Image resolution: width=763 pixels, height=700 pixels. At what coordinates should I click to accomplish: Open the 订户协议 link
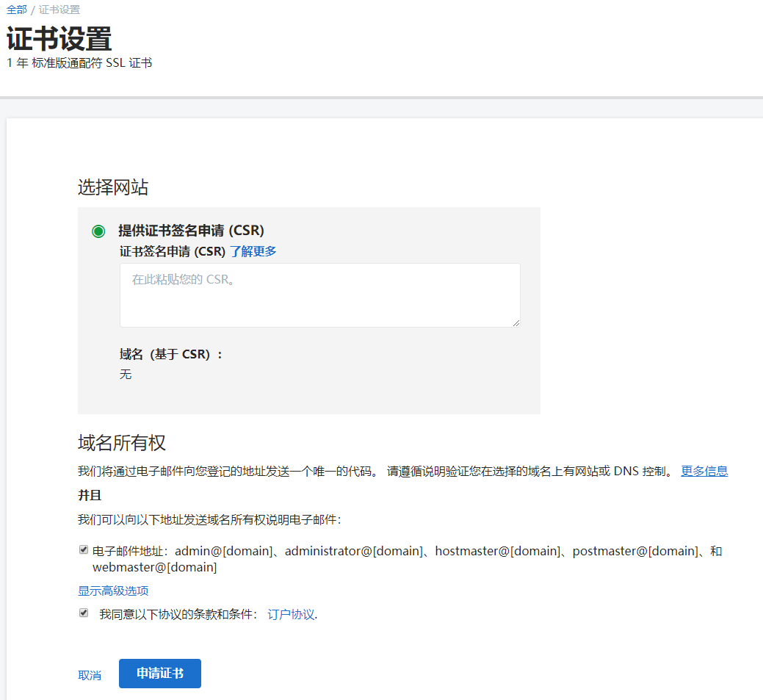[x=291, y=614]
